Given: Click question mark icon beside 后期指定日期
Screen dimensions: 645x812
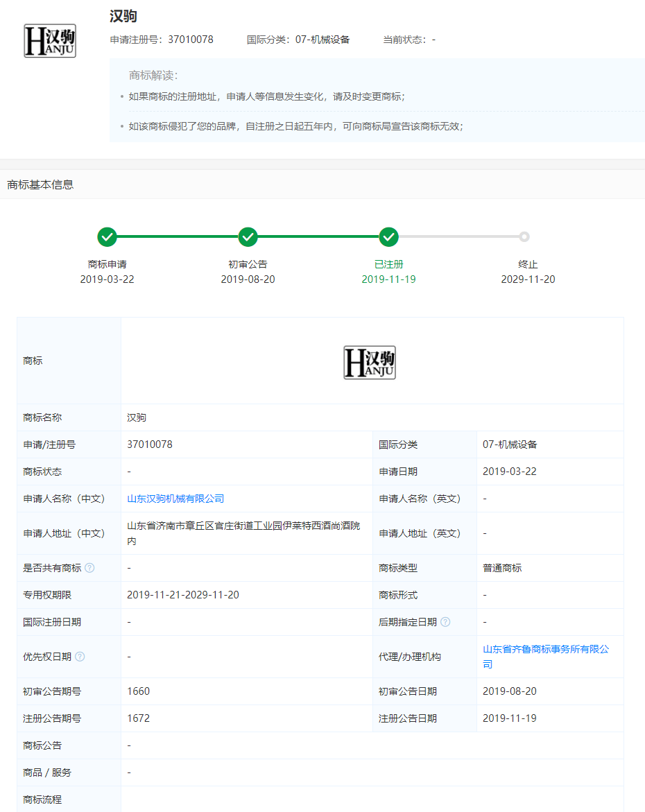Looking at the screenshot, I should click(x=445, y=622).
